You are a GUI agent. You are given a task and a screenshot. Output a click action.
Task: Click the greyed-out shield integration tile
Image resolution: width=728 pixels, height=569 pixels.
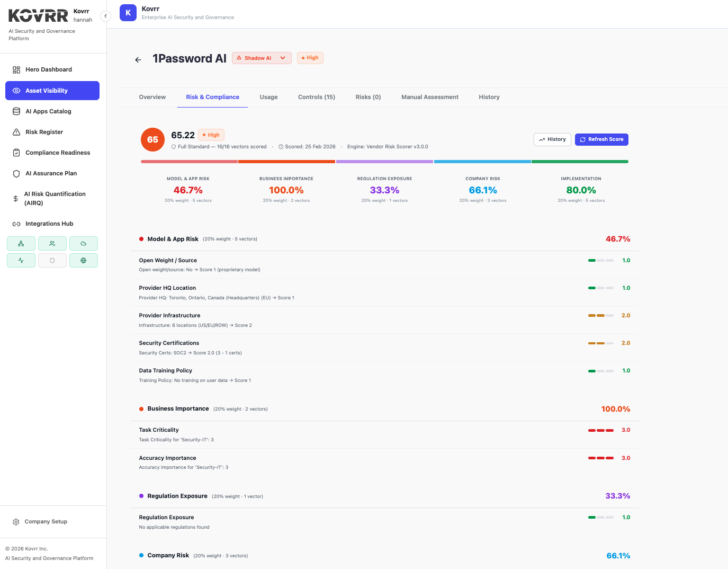52,261
